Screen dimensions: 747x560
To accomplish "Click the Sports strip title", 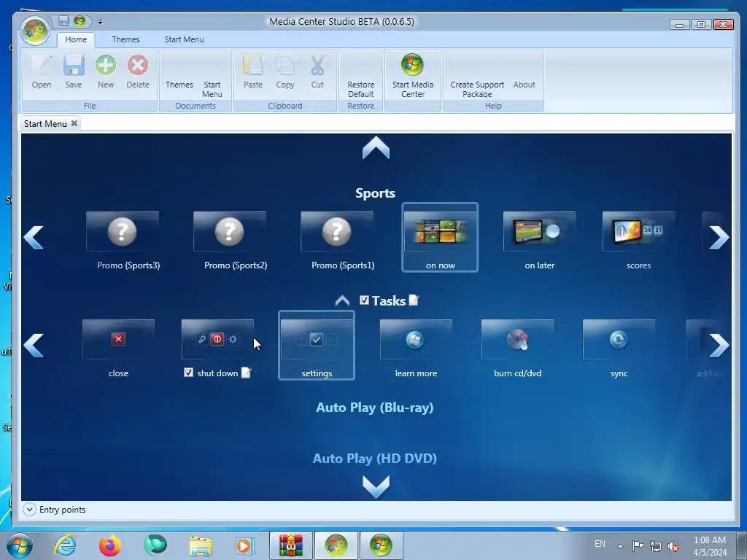I will point(376,192).
